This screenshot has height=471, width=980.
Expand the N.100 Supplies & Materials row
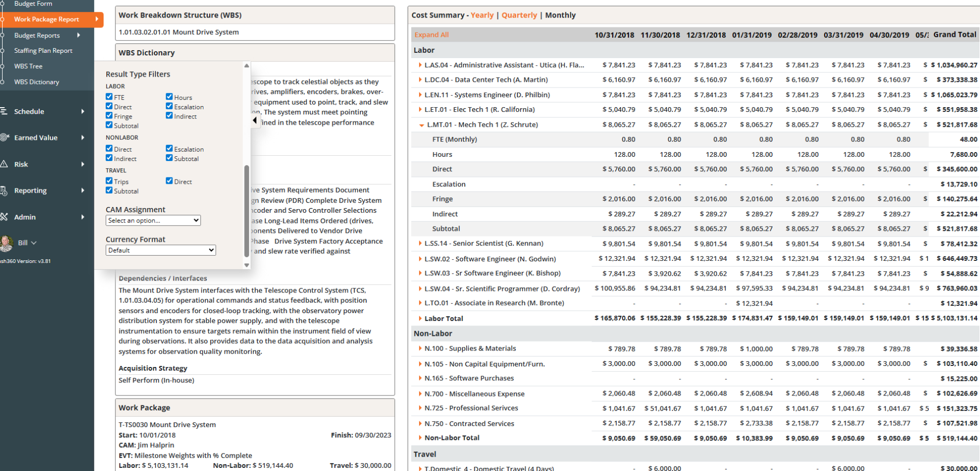(x=420, y=348)
